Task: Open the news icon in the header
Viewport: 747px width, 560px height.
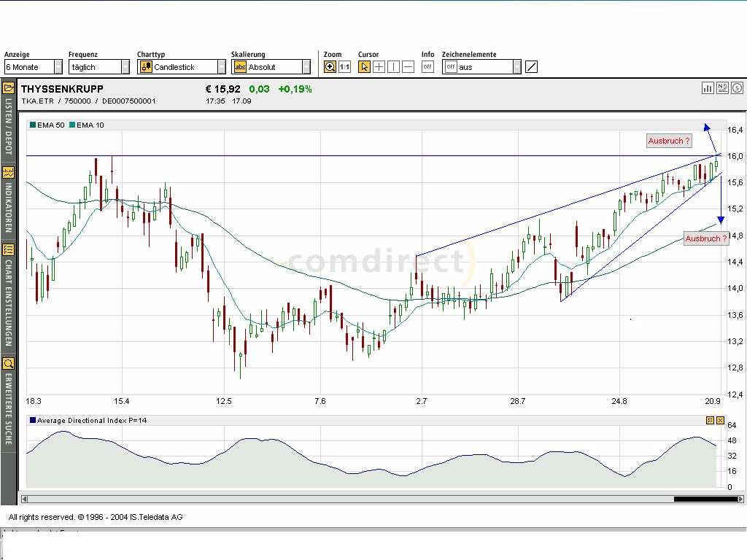Action: click(722, 88)
